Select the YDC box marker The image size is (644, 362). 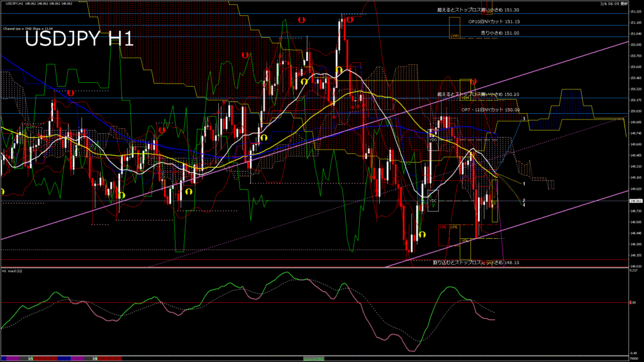coord(433,200)
